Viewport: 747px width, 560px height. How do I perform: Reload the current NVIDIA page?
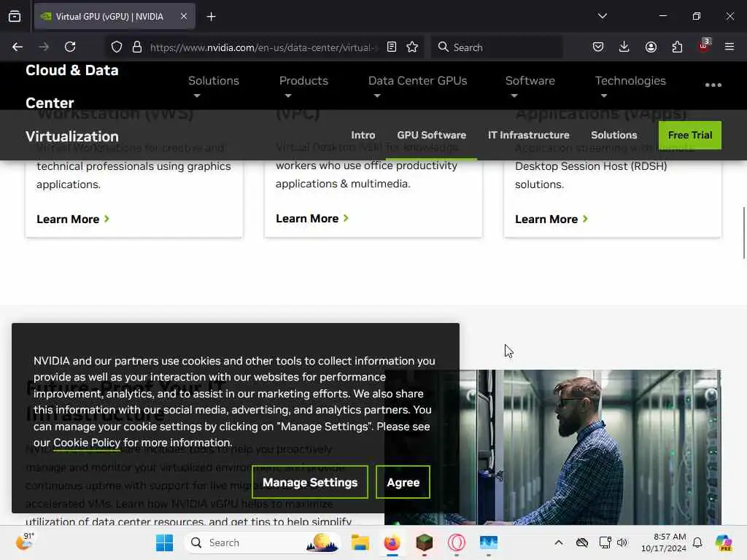tap(70, 47)
